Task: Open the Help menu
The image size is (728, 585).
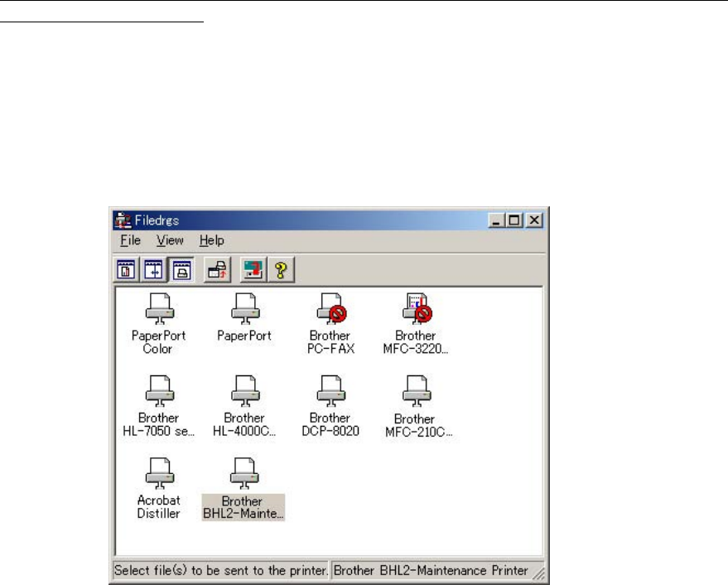Action: pyautogui.click(x=212, y=240)
